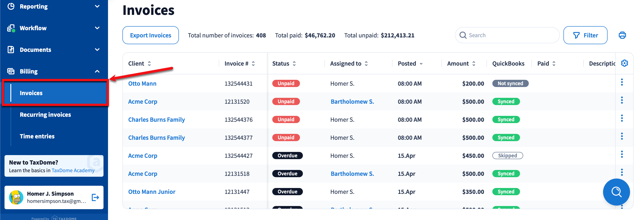The width and height of the screenshot is (644, 220).
Task: Click invoice number 12131447
Action: (x=237, y=192)
